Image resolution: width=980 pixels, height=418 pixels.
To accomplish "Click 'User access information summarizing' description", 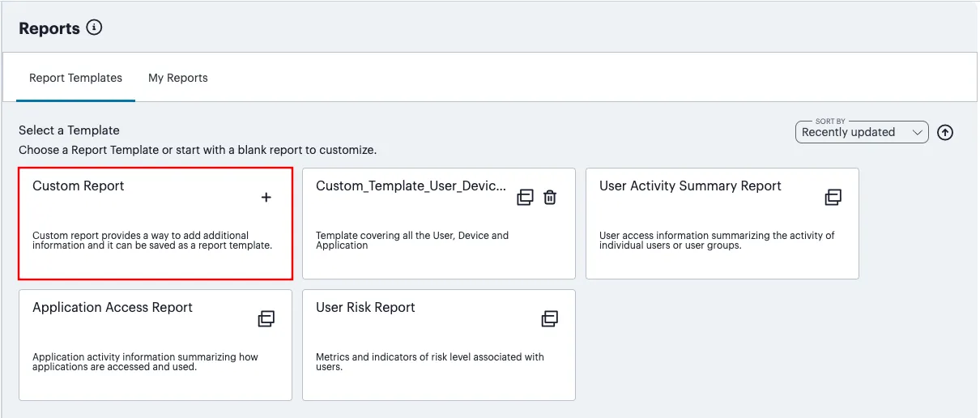I will click(x=717, y=241).
